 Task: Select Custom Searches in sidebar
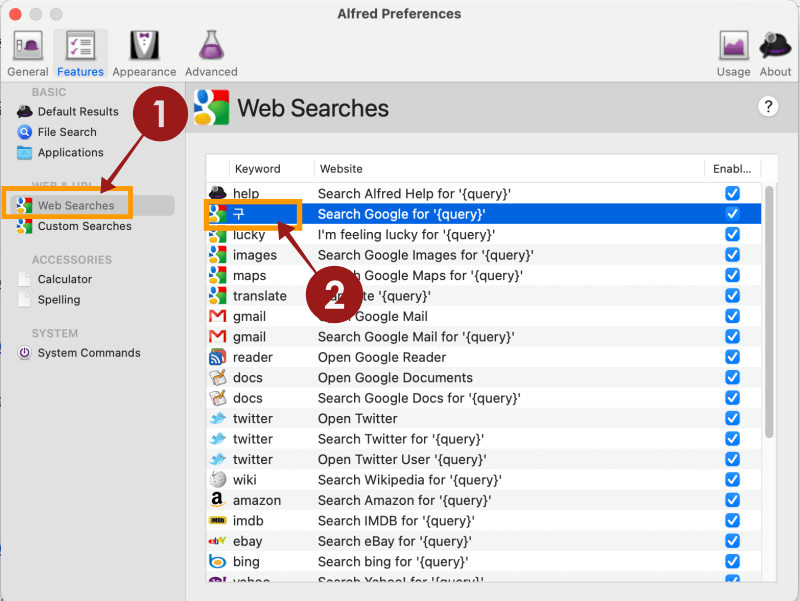(74, 226)
